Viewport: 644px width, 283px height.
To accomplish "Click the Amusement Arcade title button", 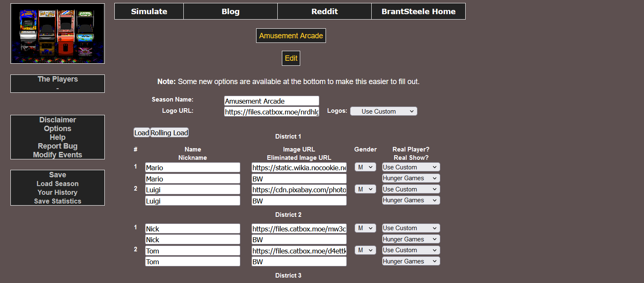I will click(291, 36).
